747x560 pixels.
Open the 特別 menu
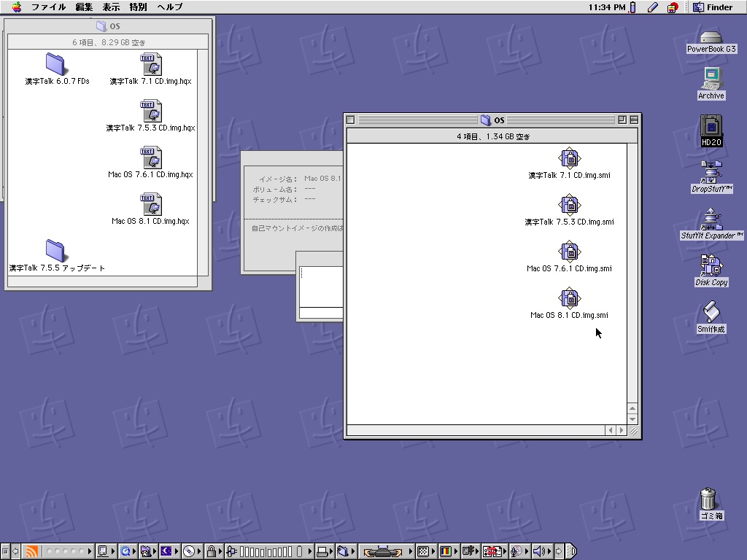tap(138, 7)
